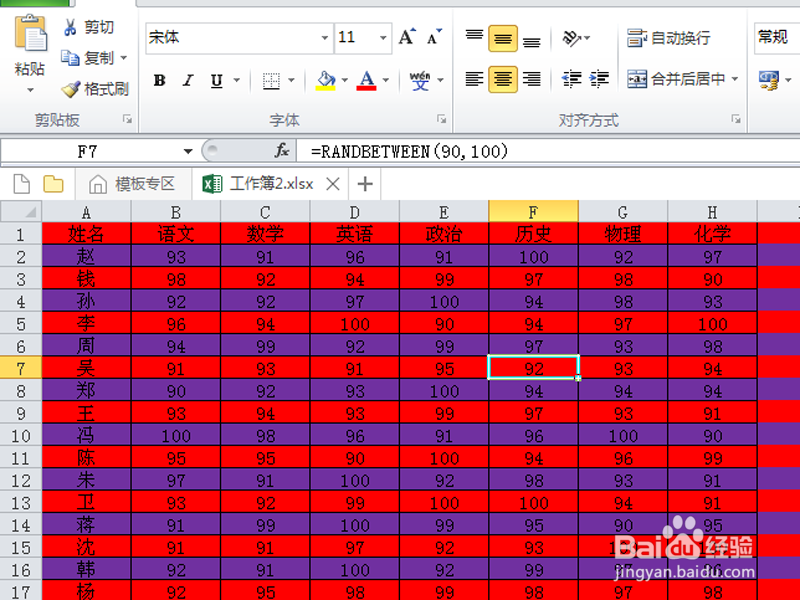
Task: Click header cell 历史
Action: click(x=533, y=234)
